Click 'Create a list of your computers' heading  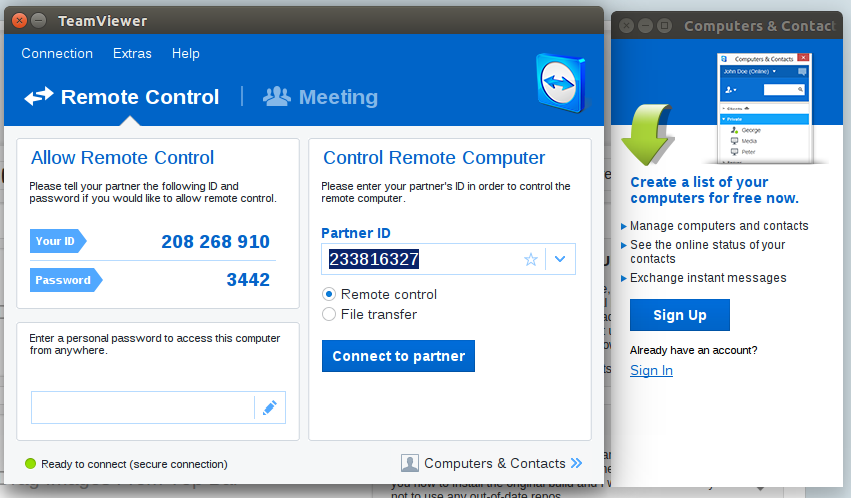coord(714,190)
